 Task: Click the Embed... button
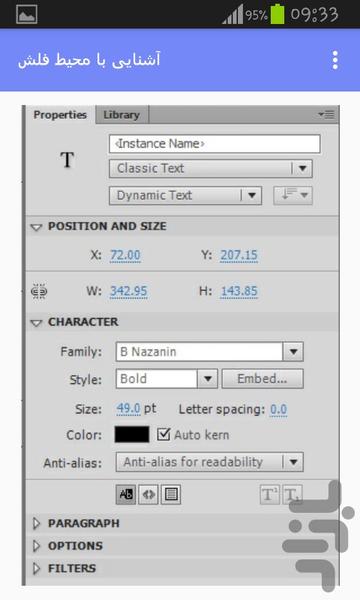pos(262,379)
